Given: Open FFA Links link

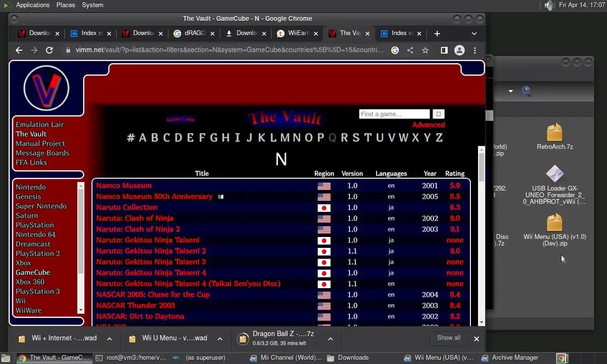Looking at the screenshot, I should click(31, 163).
